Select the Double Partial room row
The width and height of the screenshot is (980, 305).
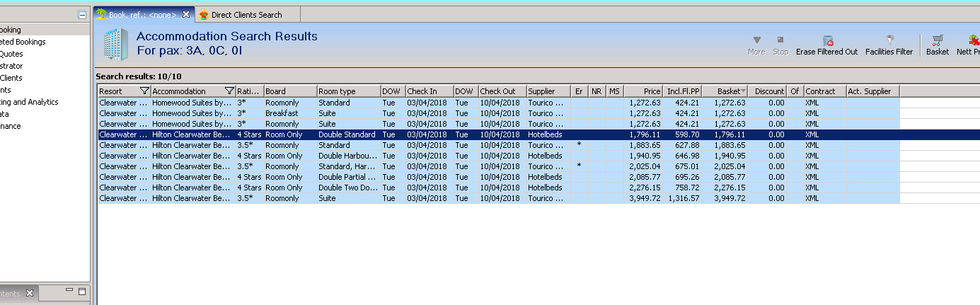[x=498, y=177]
